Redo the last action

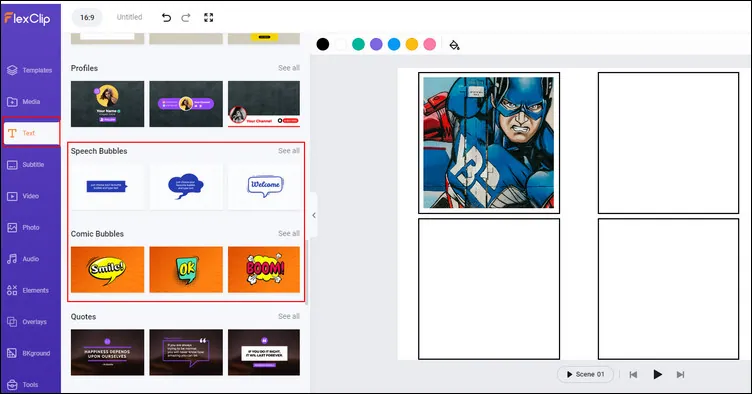coord(186,18)
